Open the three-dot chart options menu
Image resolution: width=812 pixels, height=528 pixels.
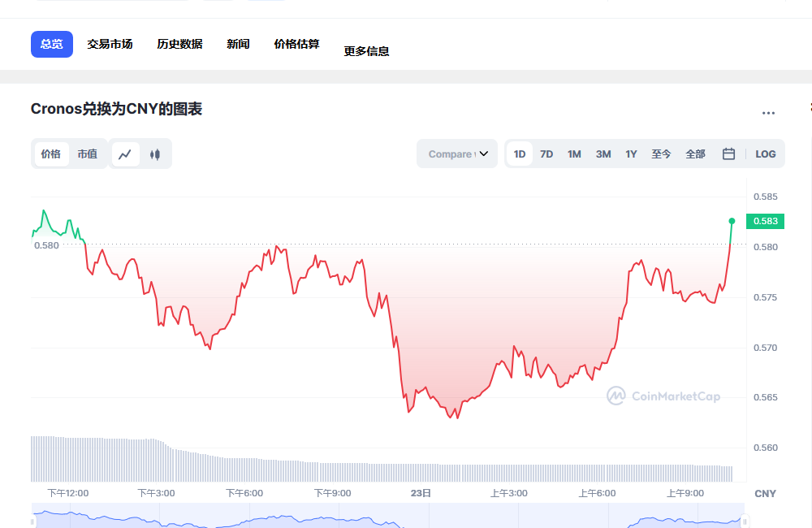point(768,112)
